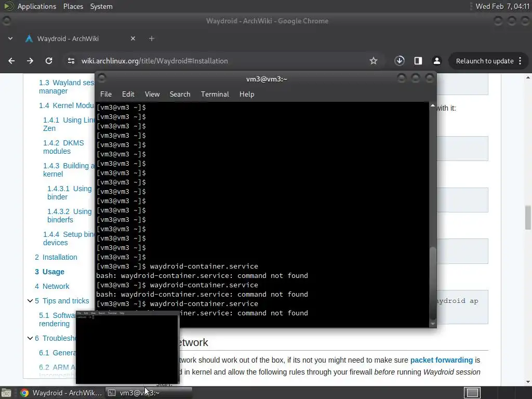The width and height of the screenshot is (532, 399).
Task: Reload the Waydroid ArchWiki page
Action: coord(49,61)
